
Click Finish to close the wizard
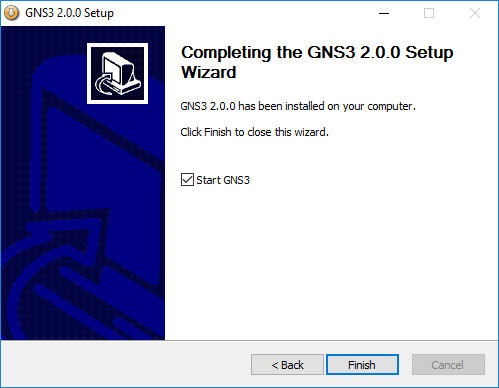click(x=362, y=365)
